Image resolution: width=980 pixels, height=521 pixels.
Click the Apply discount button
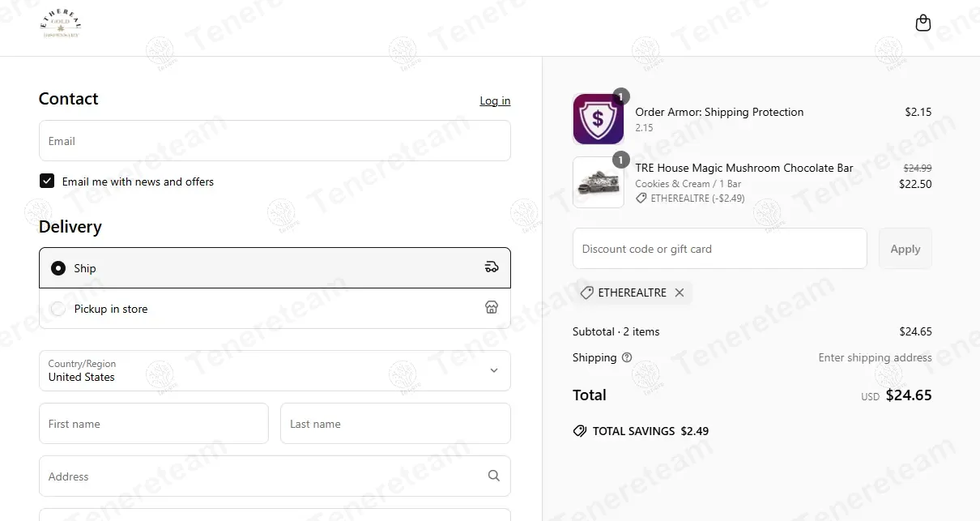point(905,249)
